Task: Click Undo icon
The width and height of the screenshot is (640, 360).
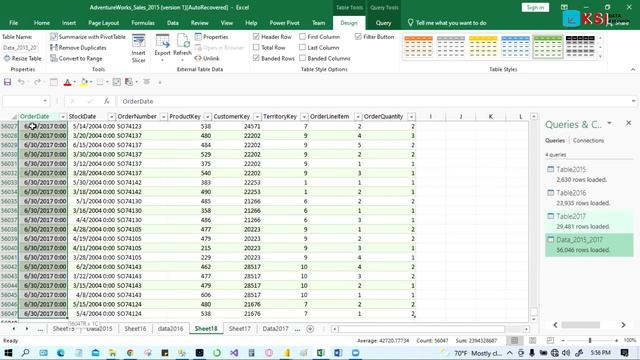Action: click(x=20, y=82)
